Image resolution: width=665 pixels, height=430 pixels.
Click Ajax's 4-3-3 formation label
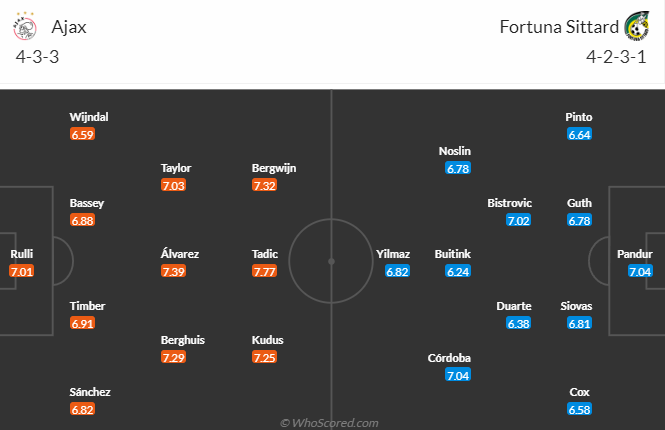[38, 56]
